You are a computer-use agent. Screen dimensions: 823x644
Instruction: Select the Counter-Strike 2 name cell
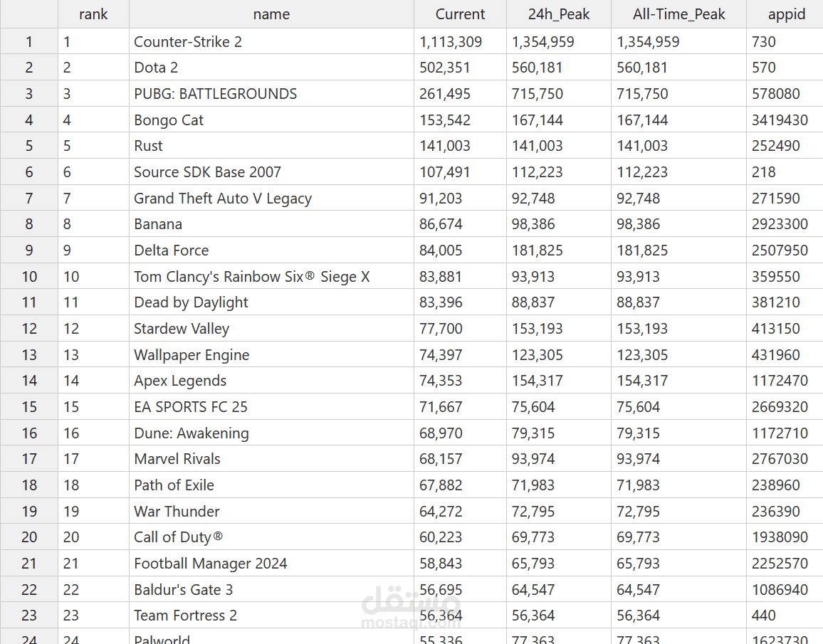[x=188, y=42]
